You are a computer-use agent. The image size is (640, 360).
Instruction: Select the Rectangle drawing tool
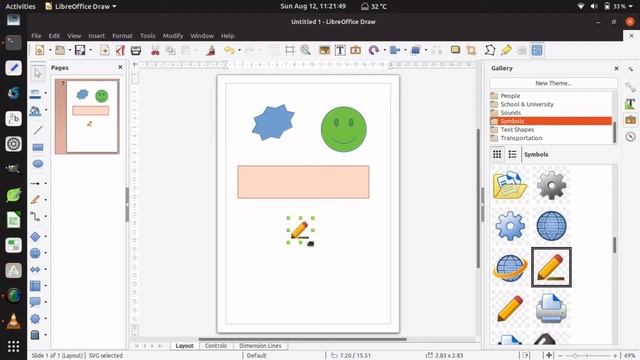38,147
